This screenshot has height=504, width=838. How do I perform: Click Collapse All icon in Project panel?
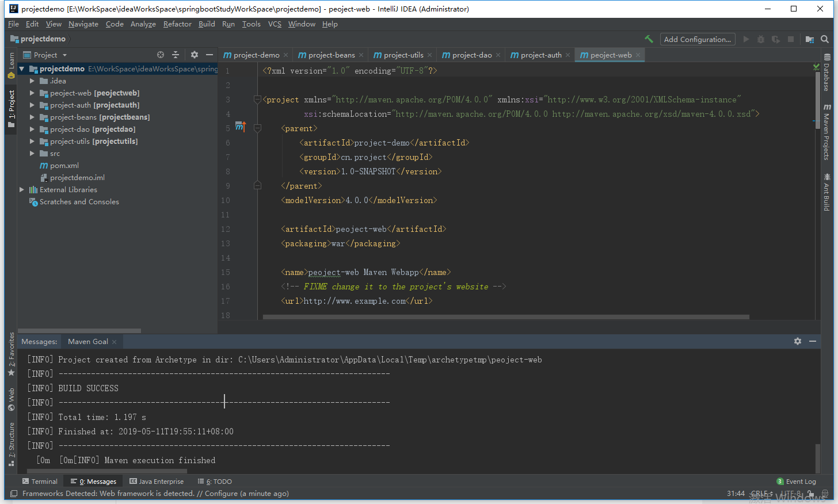176,55
